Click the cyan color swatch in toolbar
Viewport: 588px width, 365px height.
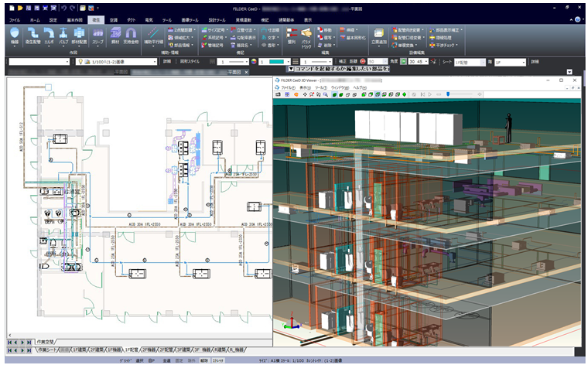pyautogui.click(x=276, y=61)
